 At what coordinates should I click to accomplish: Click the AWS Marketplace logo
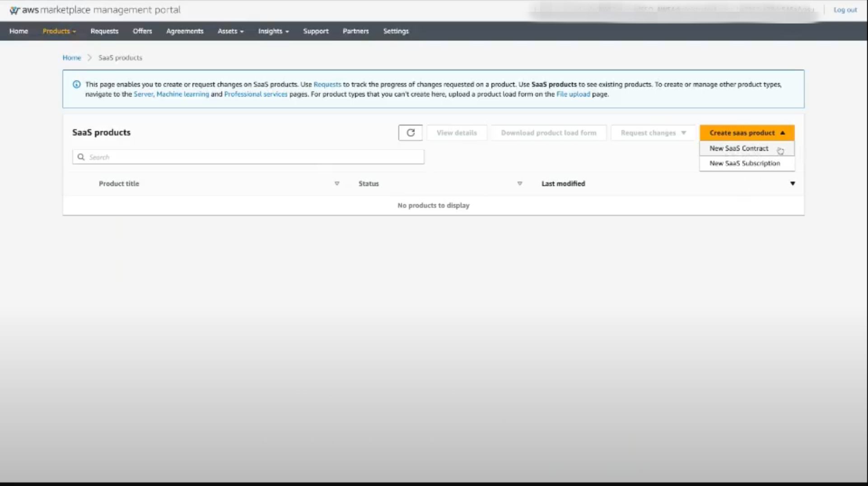(95, 10)
